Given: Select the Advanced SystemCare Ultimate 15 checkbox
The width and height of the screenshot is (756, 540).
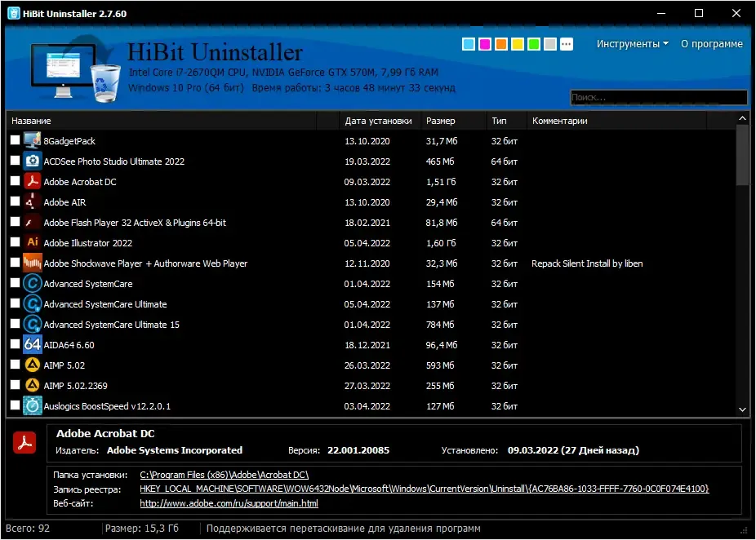Looking at the screenshot, I should pyautogui.click(x=15, y=323).
